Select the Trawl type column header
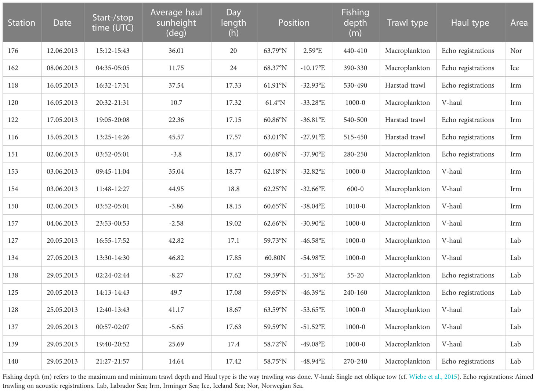This screenshot has width=536, height=392. (407, 23)
